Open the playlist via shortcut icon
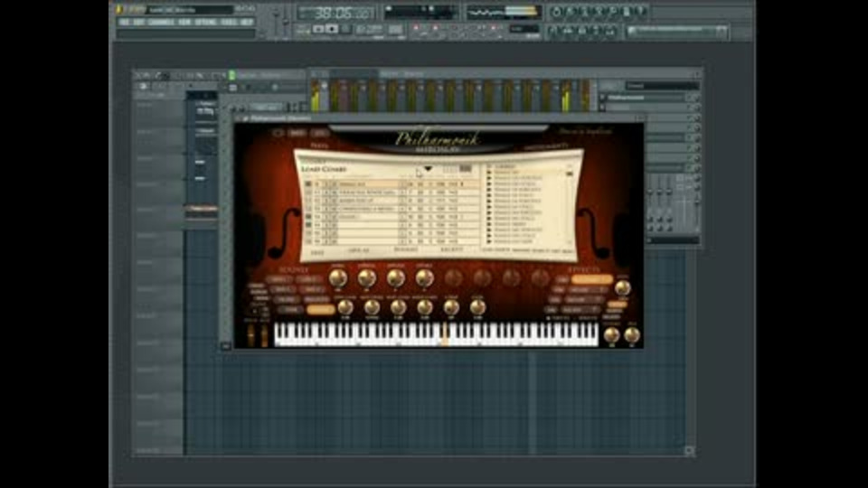The height and width of the screenshot is (488, 868). click(553, 31)
